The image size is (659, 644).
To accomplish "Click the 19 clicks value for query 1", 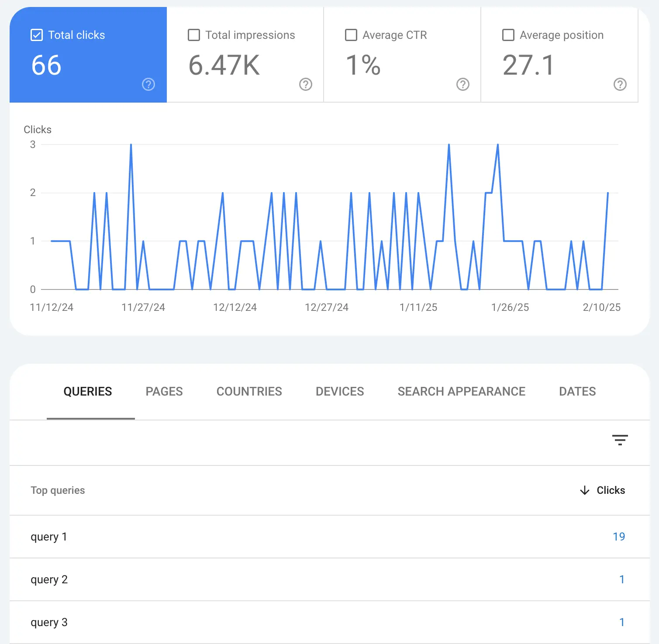I will [618, 537].
